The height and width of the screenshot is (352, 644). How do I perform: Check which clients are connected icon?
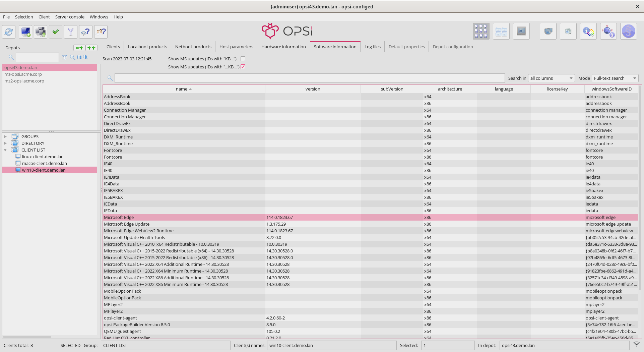click(x=86, y=32)
